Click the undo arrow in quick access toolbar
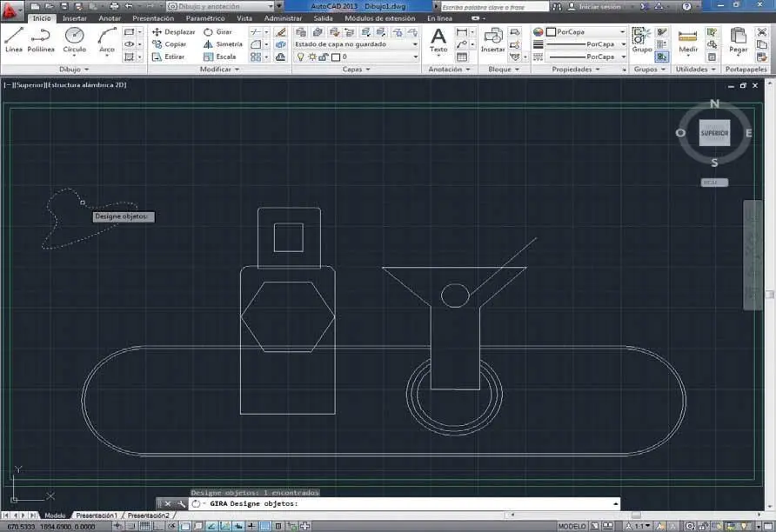The width and height of the screenshot is (776, 532). click(x=130, y=6)
